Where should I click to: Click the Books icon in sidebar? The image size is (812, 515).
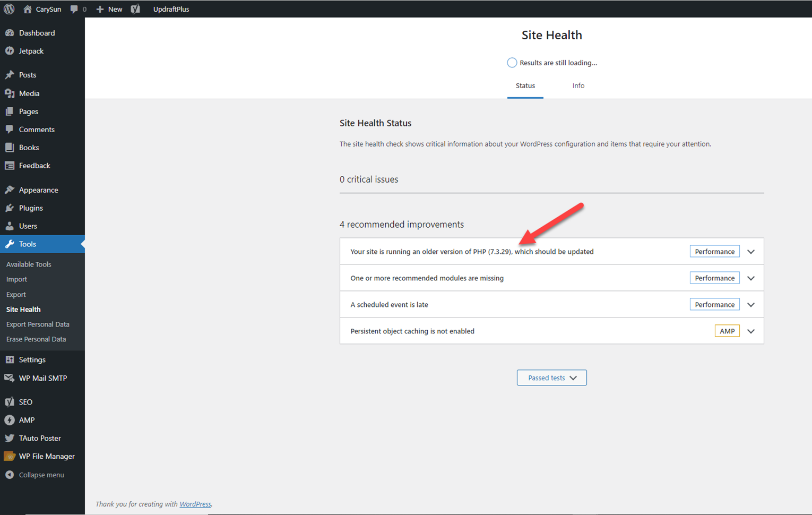(x=10, y=148)
